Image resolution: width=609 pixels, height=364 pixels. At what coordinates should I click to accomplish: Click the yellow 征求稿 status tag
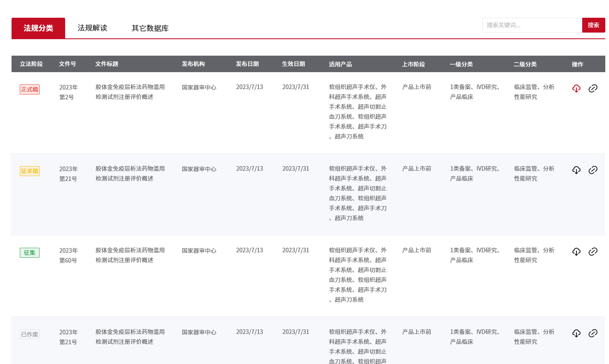click(30, 171)
